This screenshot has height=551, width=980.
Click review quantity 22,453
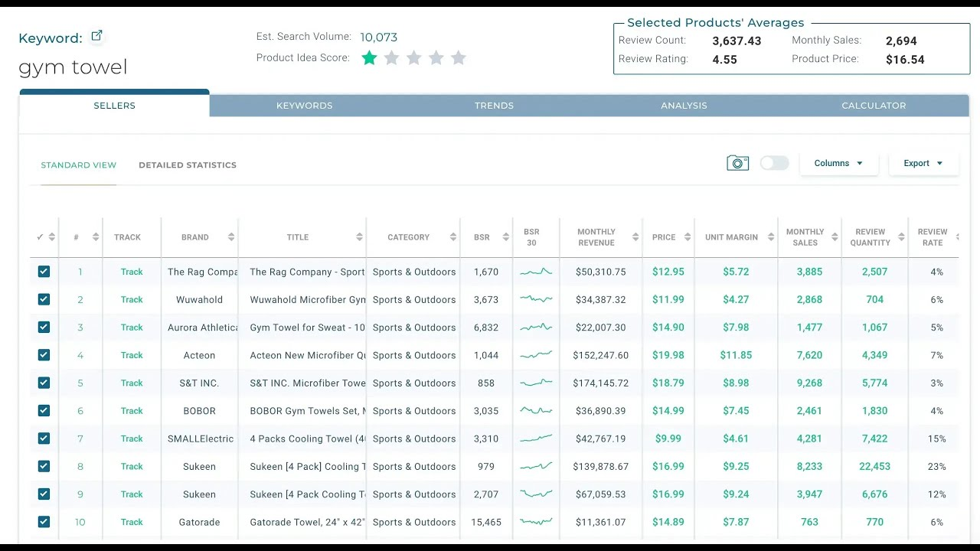(x=875, y=466)
